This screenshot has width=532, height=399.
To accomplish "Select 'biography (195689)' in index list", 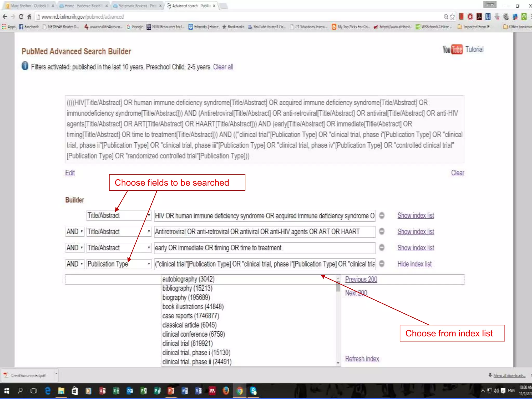I will click(x=186, y=297).
